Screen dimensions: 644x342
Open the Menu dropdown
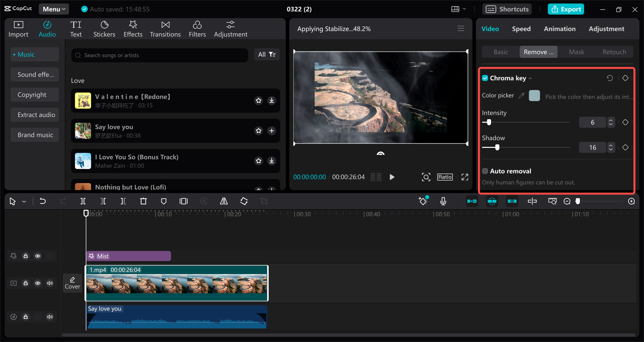53,9
